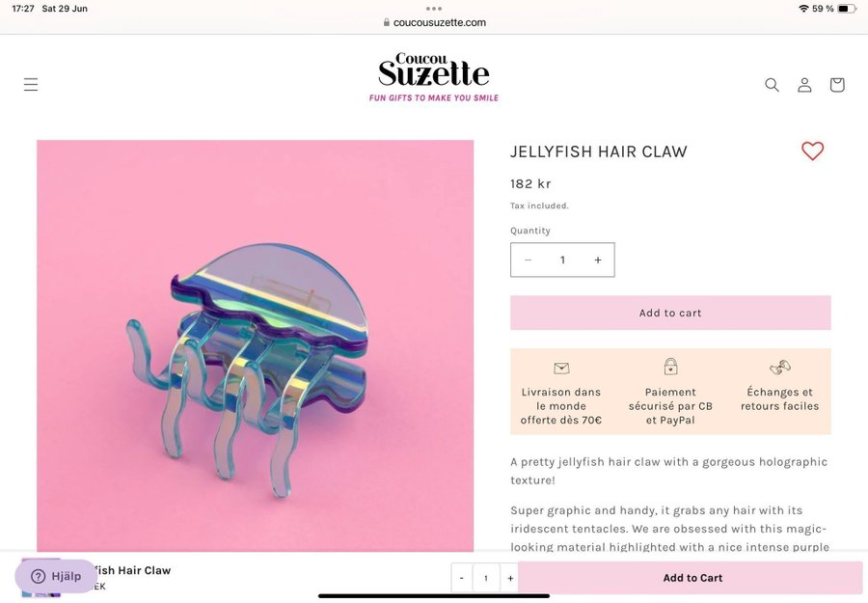The width and height of the screenshot is (868, 603).
Task: Open the account login icon
Action: click(x=804, y=84)
